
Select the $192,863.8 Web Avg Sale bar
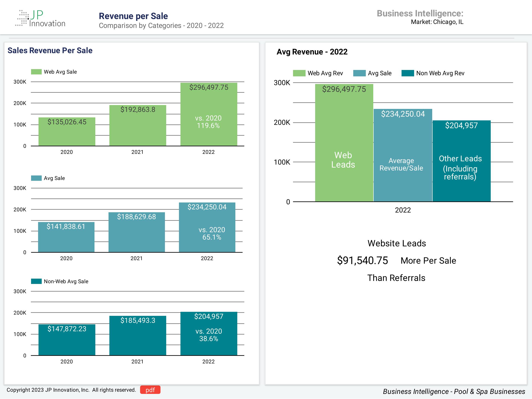click(137, 125)
